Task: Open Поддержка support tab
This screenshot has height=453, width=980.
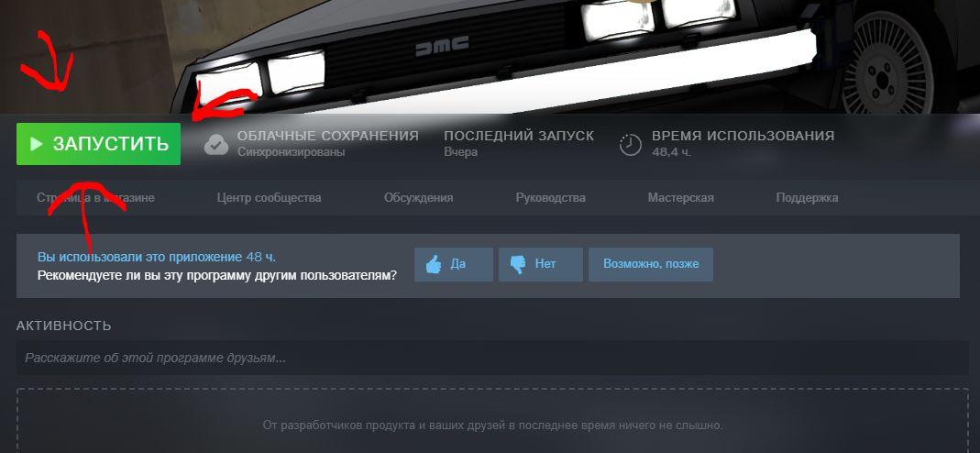Action: tap(807, 198)
